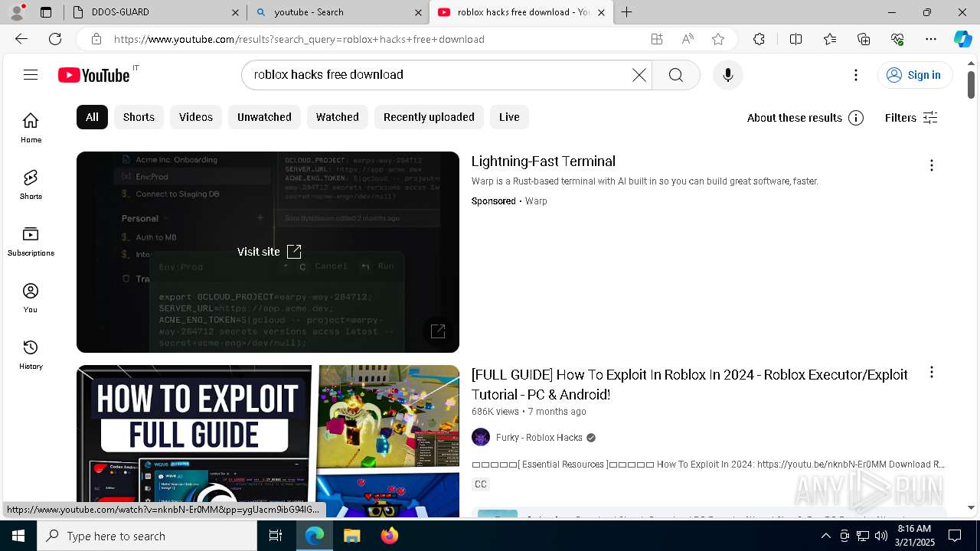Open the How To Exploit In Roblox video title
The height and width of the screenshot is (551, 980).
tap(689, 384)
